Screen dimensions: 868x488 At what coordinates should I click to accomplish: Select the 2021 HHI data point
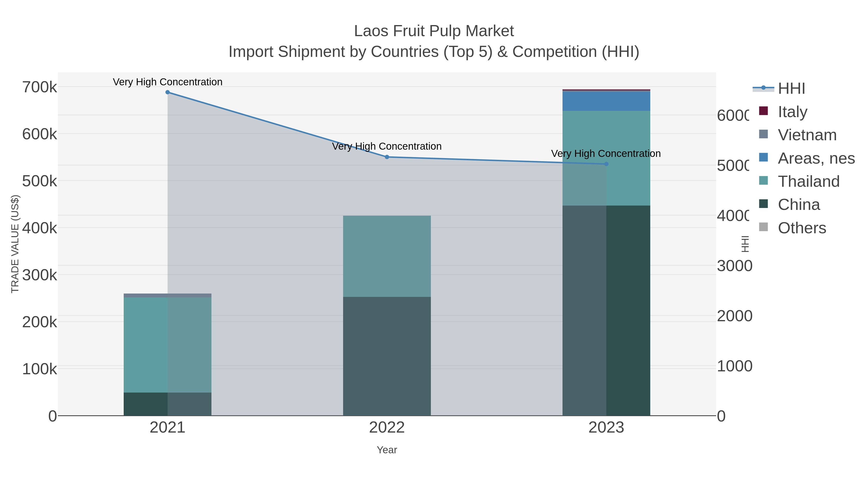168,92
